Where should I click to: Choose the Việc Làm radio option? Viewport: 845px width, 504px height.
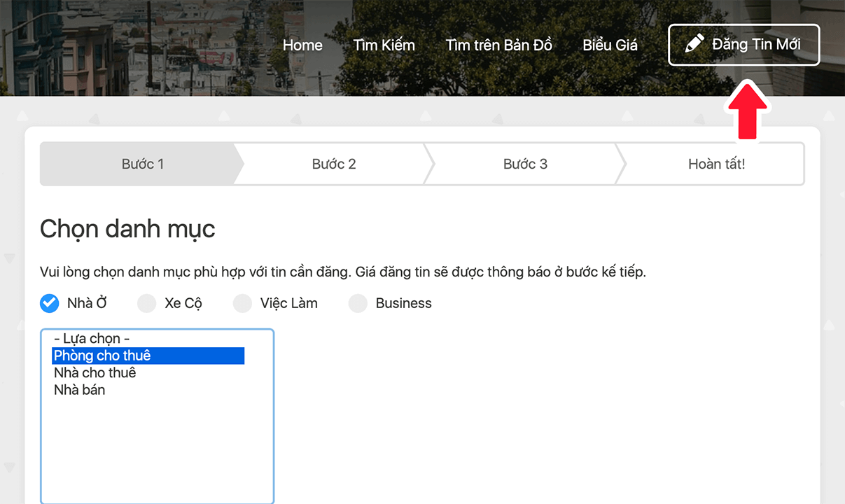(242, 303)
